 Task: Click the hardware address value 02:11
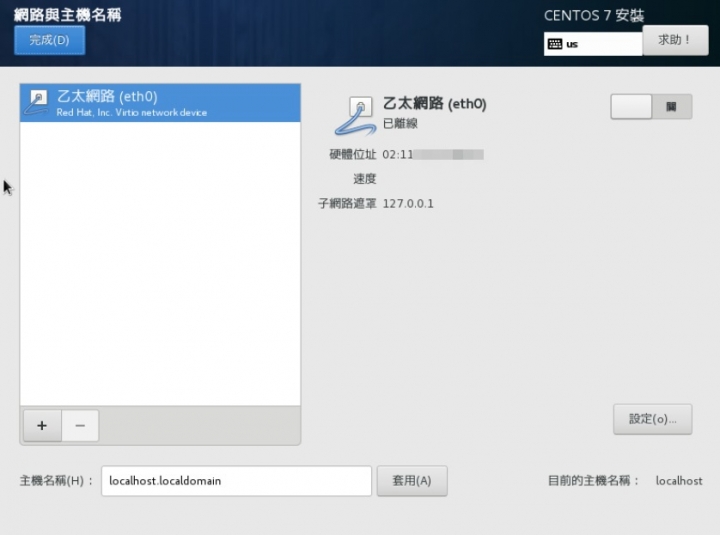[x=433, y=154]
